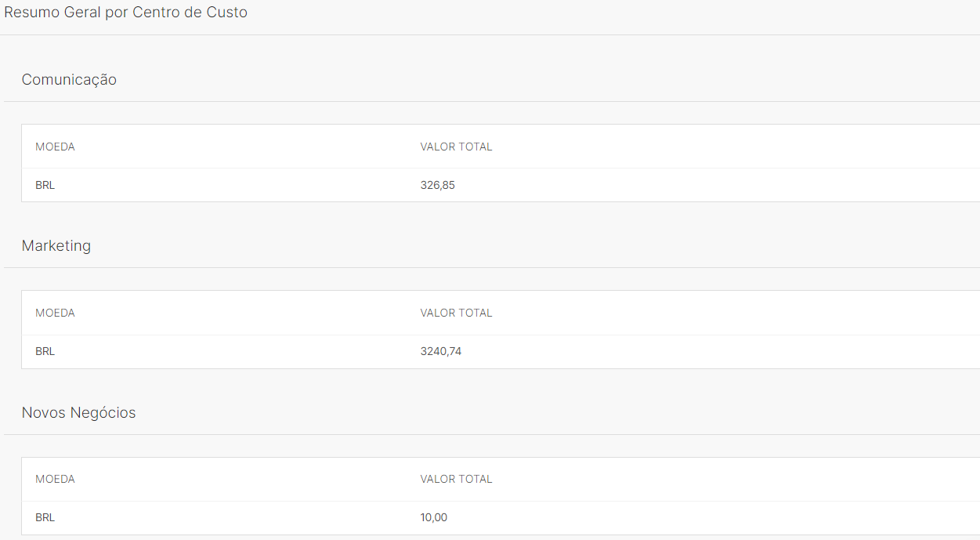Click MOEDA header in Novos Negócios table
980x540 pixels.
coord(55,479)
